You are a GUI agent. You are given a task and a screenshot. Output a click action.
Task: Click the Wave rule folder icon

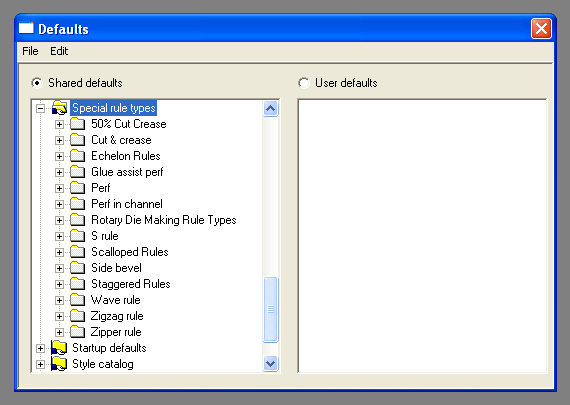77,300
